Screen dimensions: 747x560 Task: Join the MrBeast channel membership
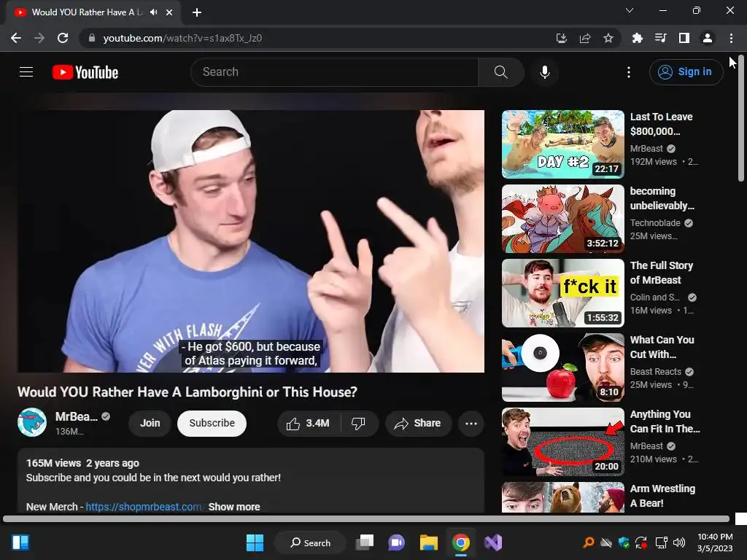150,424
